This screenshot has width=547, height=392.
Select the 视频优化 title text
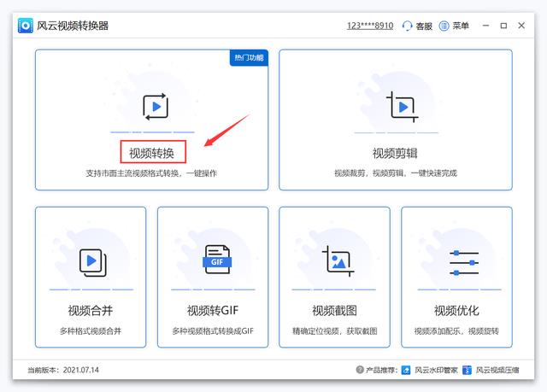point(456,310)
